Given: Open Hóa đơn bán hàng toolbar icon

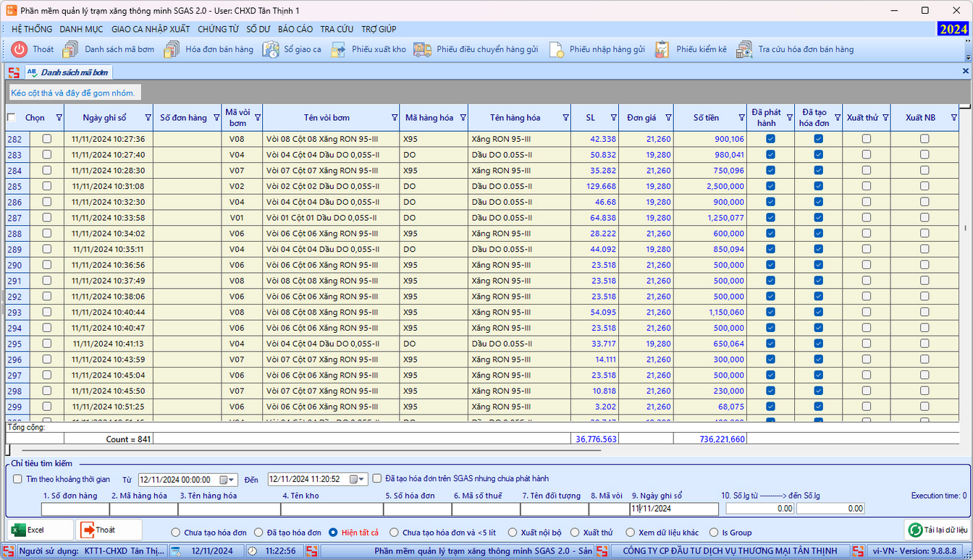Looking at the screenshot, I should (172, 49).
